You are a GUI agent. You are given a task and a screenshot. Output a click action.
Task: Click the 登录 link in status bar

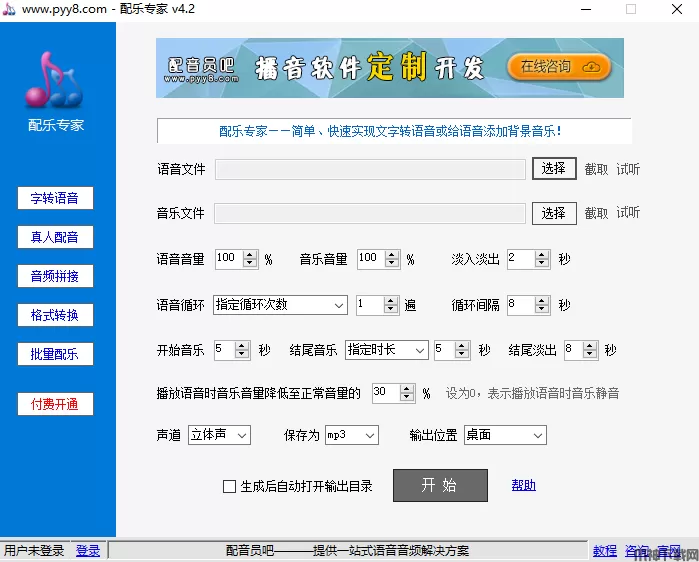pyautogui.click(x=88, y=551)
